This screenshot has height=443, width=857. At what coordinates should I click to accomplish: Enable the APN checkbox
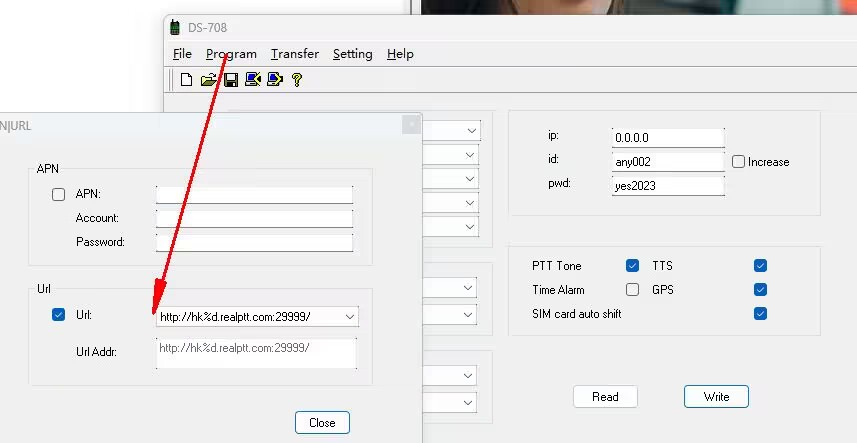coord(58,194)
